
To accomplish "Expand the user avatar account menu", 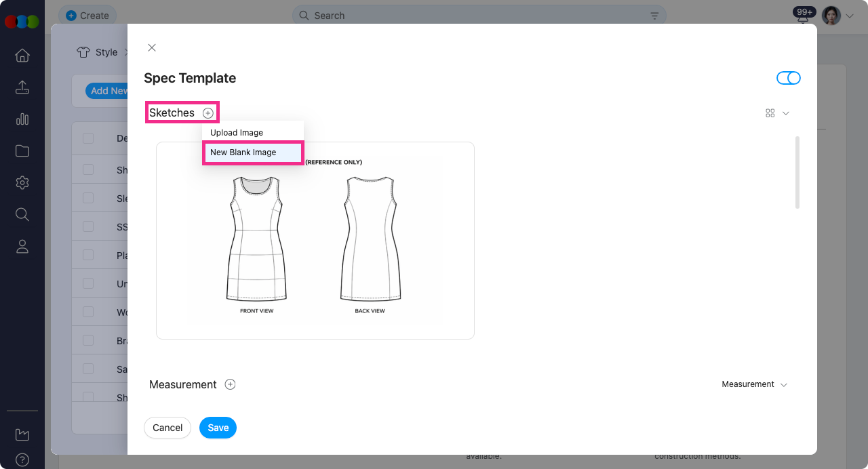I will click(837, 16).
